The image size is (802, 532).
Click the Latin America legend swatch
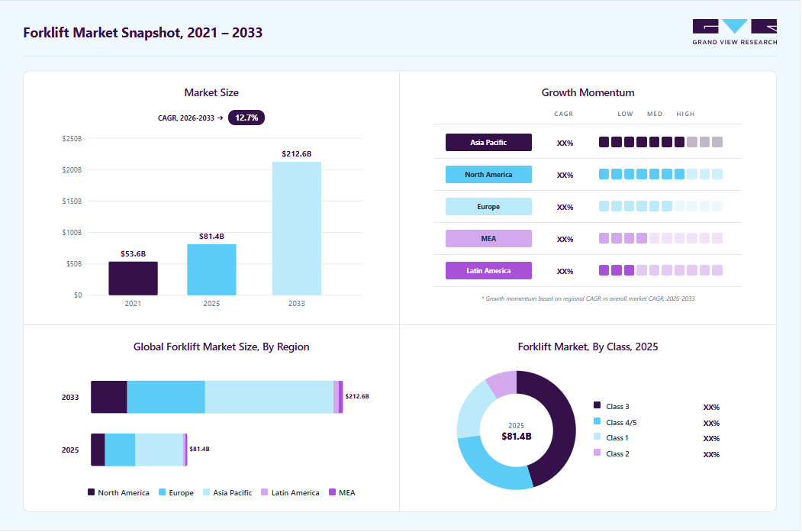[x=265, y=492]
